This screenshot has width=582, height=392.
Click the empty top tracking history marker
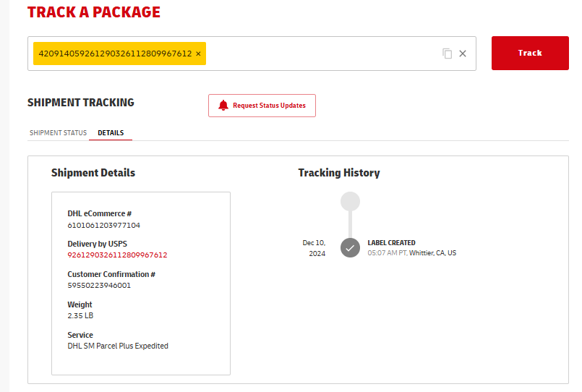[351, 202]
